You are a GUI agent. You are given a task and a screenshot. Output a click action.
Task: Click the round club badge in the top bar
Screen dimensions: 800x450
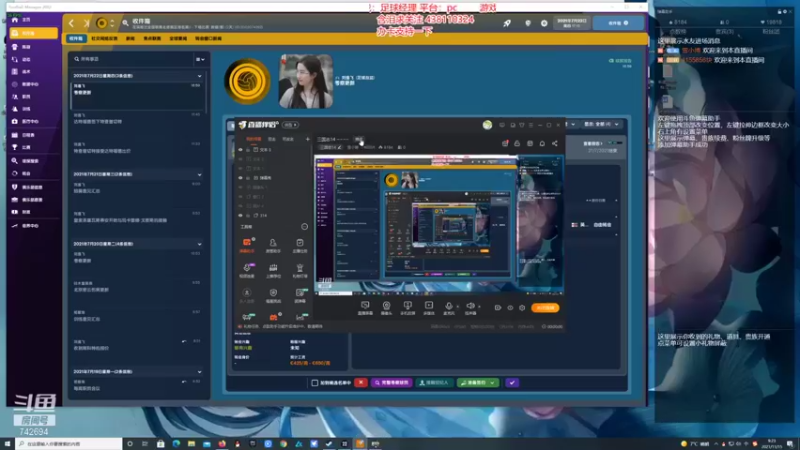point(102,23)
